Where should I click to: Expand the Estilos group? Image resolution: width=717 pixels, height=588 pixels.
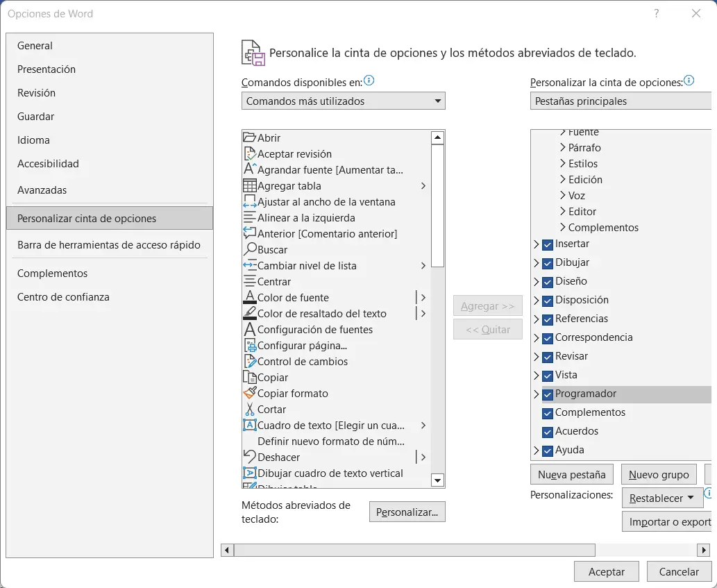pyautogui.click(x=563, y=163)
